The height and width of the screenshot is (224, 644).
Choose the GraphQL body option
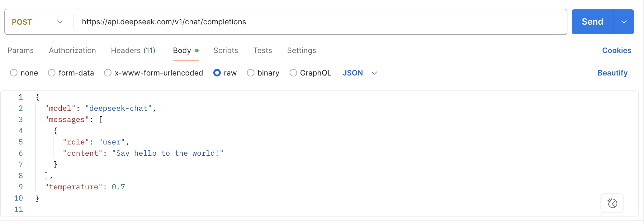tap(293, 73)
